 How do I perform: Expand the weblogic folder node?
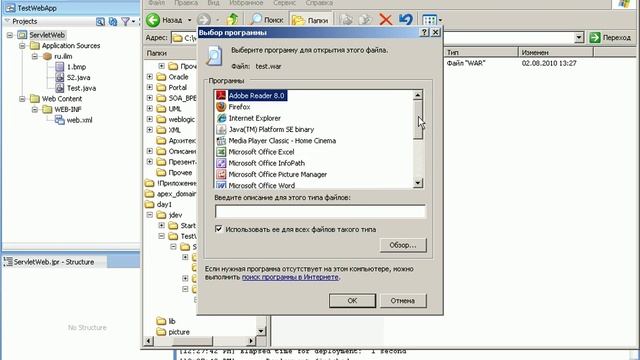pyautogui.click(x=150, y=119)
